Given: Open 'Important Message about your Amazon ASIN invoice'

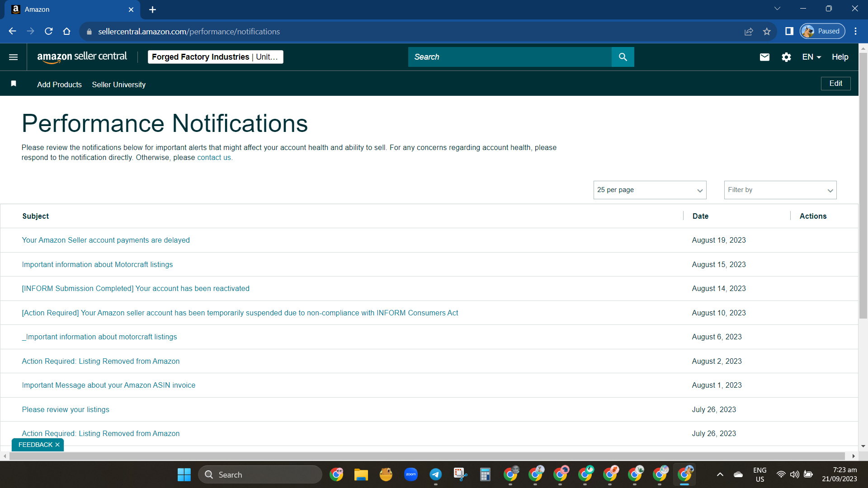Looking at the screenshot, I should [108, 385].
